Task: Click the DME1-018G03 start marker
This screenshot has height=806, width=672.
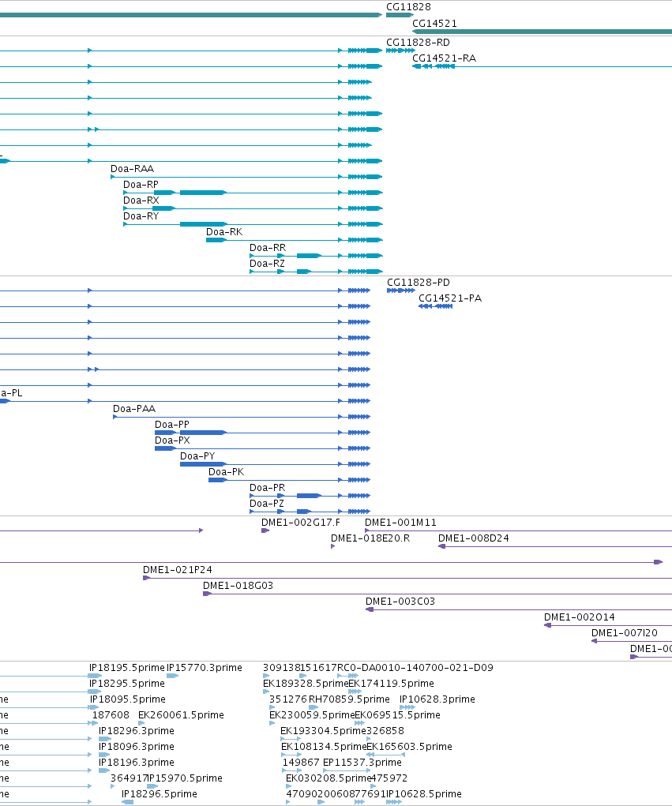Action: tap(207, 594)
